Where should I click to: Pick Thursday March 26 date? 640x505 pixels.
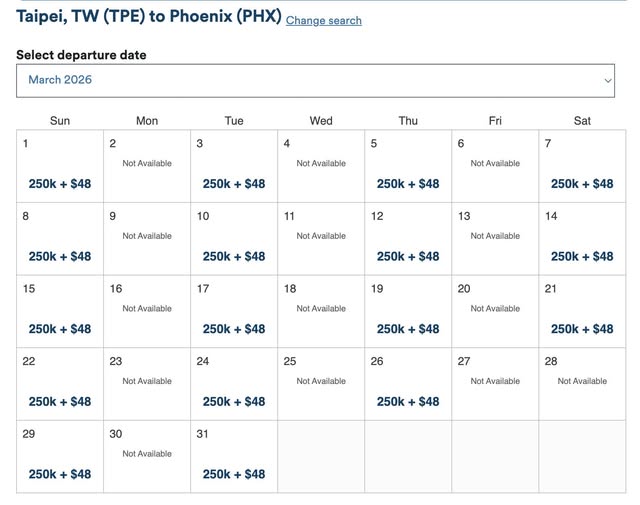point(408,402)
